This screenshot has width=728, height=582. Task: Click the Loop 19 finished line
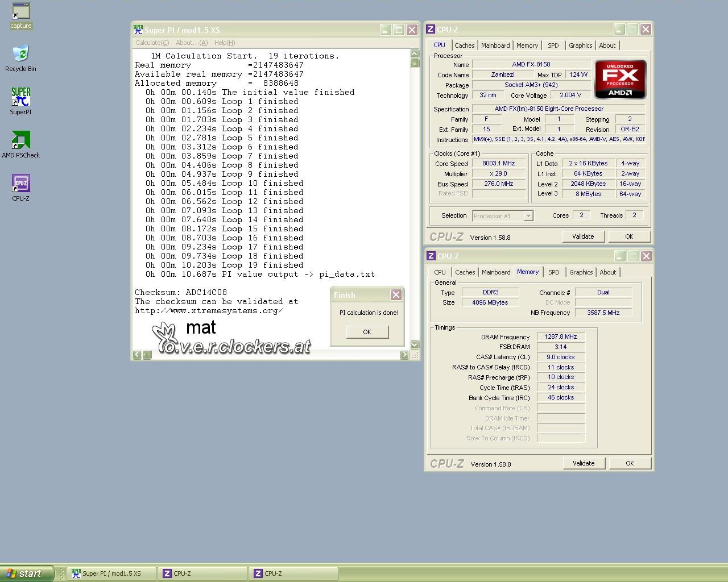coord(225,265)
